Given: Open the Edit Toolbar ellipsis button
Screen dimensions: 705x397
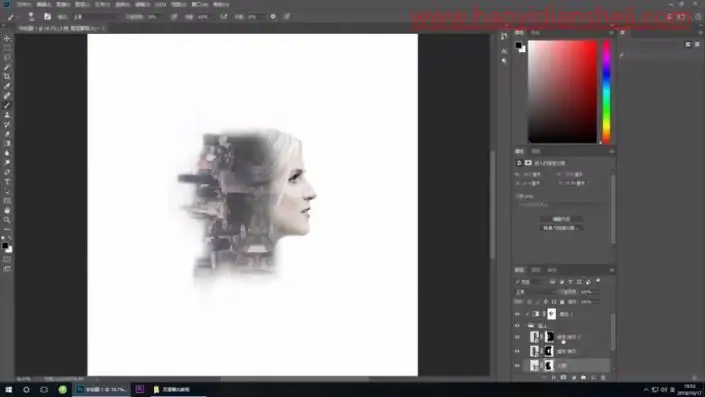Looking at the screenshot, I should pos(7,229).
